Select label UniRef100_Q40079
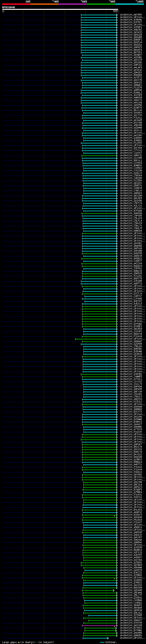 tap(131, 60)
